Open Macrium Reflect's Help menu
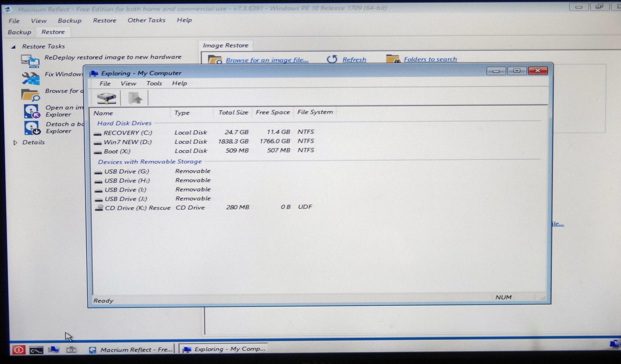The width and height of the screenshot is (621, 364). click(x=184, y=20)
